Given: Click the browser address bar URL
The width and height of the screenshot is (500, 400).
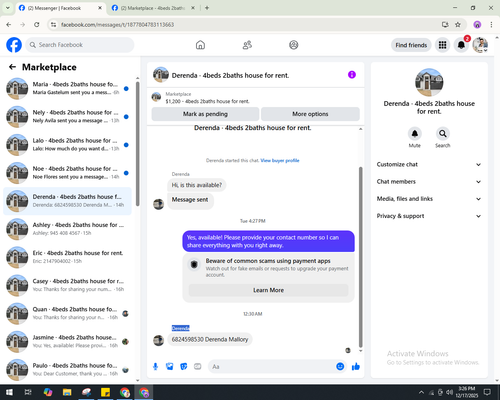Looking at the screenshot, I should 118,25.
